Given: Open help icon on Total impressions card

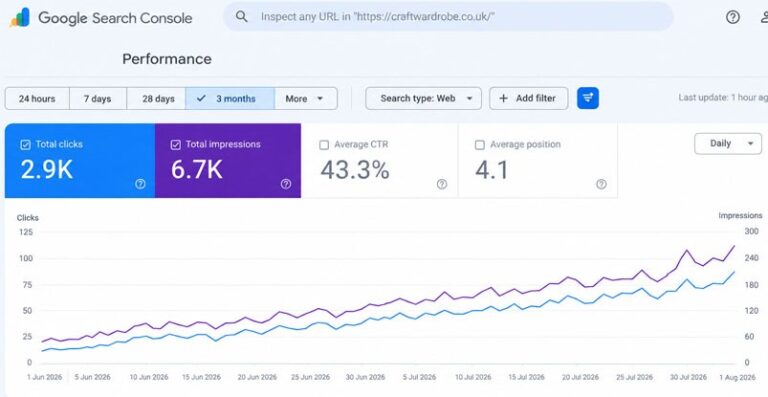Looking at the screenshot, I should pos(286,184).
